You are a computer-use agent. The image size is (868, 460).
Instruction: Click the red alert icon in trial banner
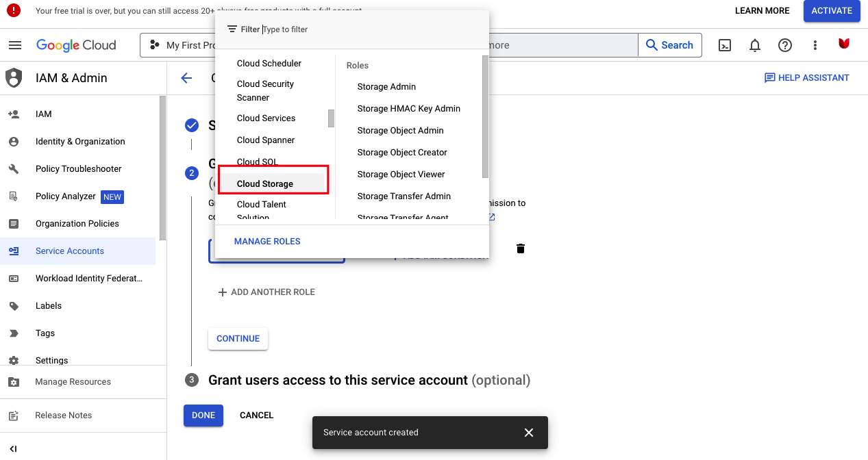[14, 11]
